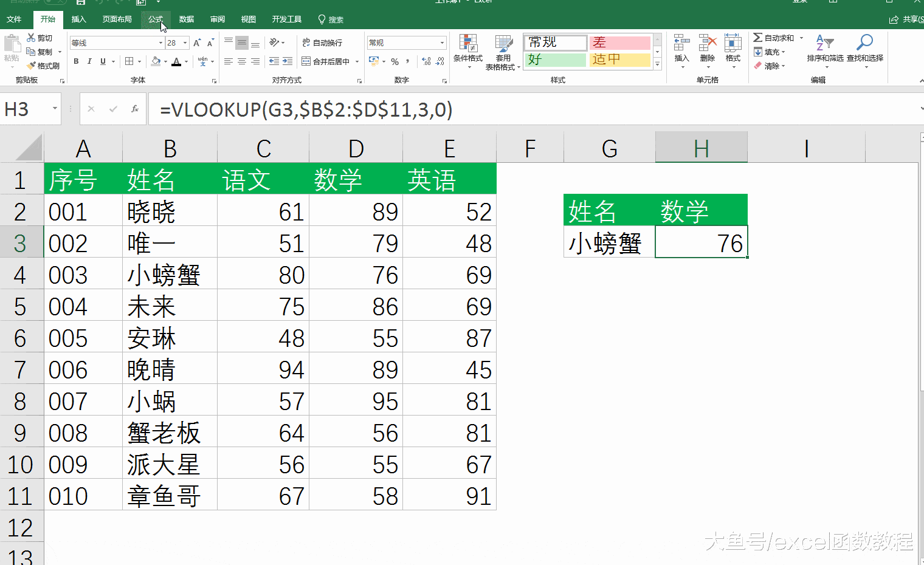The width and height of the screenshot is (924, 565).
Task: Switch to the 视图 ribbon tab
Action: coord(248,19)
